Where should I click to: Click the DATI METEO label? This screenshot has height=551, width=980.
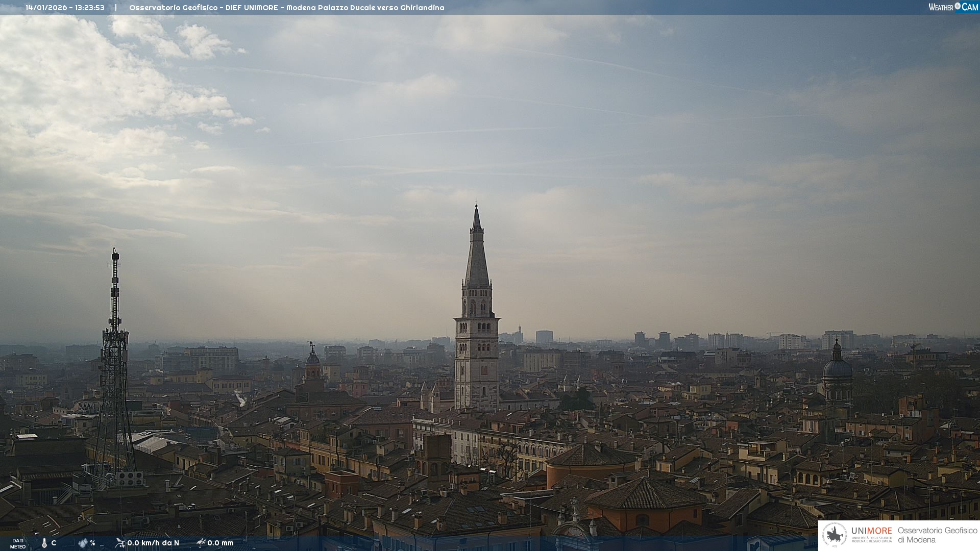coord(18,543)
